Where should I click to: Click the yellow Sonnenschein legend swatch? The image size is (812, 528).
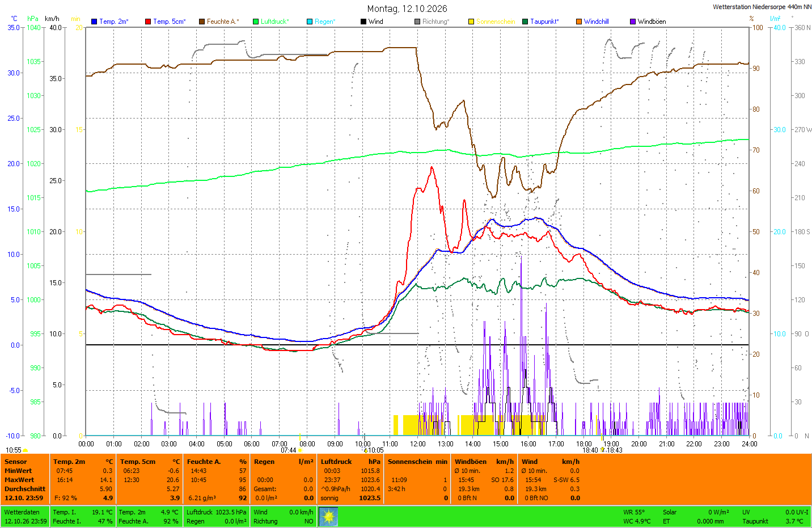471,22
